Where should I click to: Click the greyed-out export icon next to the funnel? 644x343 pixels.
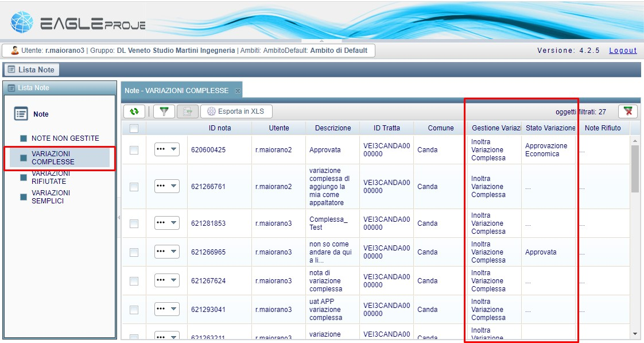pyautogui.click(x=188, y=111)
